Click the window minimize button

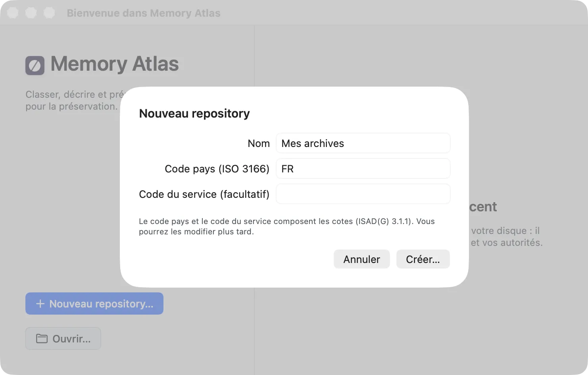pyautogui.click(x=31, y=13)
